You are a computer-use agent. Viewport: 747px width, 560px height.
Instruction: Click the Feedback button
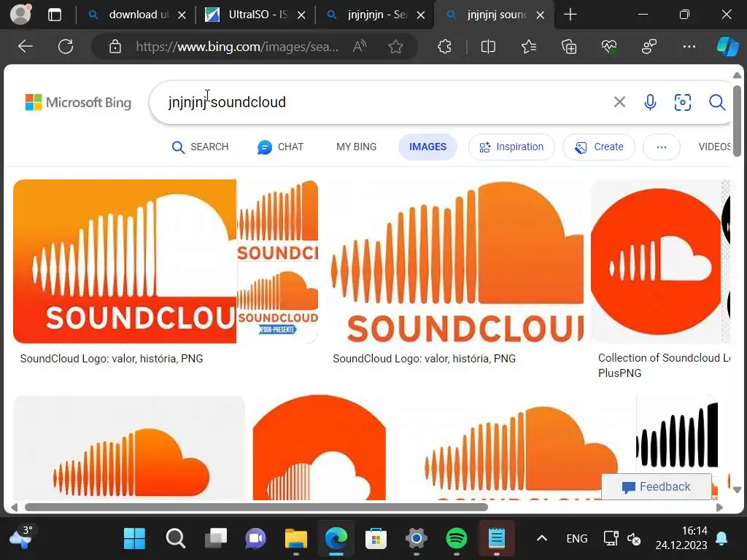[x=657, y=486]
